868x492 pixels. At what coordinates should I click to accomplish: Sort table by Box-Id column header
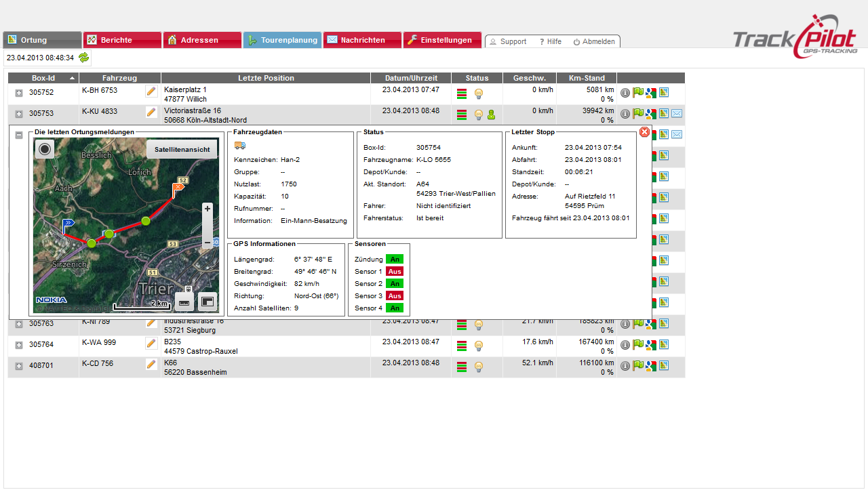coord(43,78)
